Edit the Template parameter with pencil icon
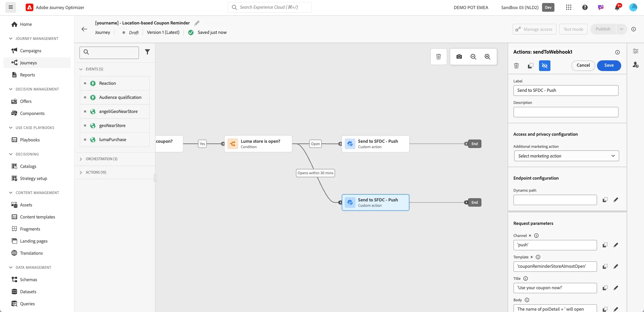The width and height of the screenshot is (644, 312). 616,266
